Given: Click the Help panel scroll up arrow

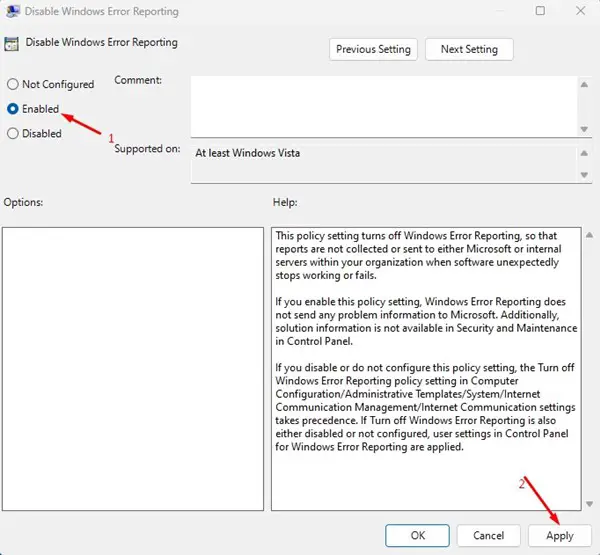Looking at the screenshot, I should click(590, 235).
